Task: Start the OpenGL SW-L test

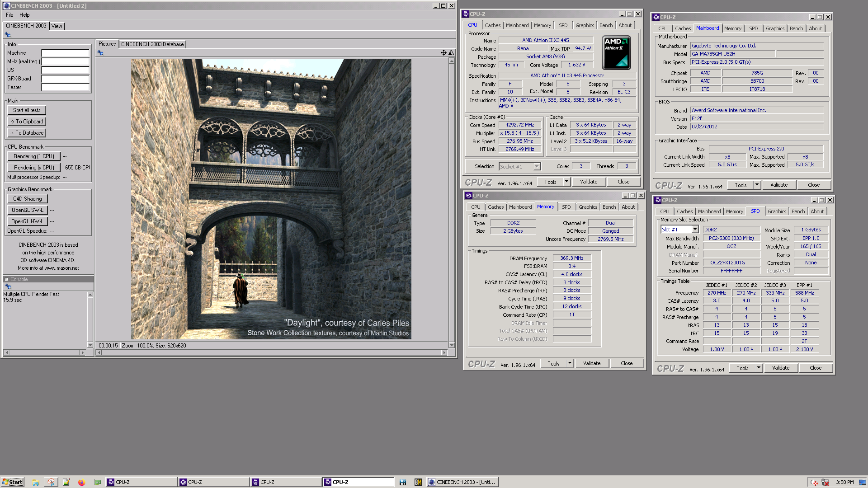Action: 28,210
